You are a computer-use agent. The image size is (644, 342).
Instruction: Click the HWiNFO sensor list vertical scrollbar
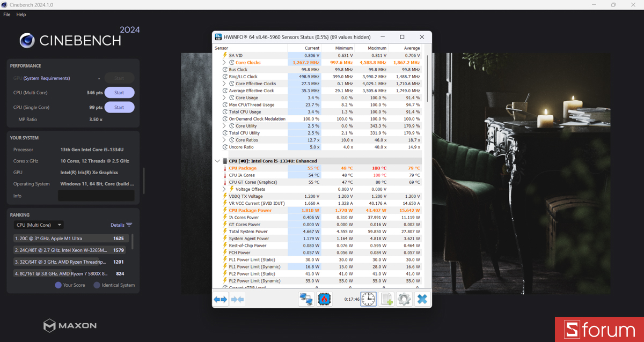(428, 78)
